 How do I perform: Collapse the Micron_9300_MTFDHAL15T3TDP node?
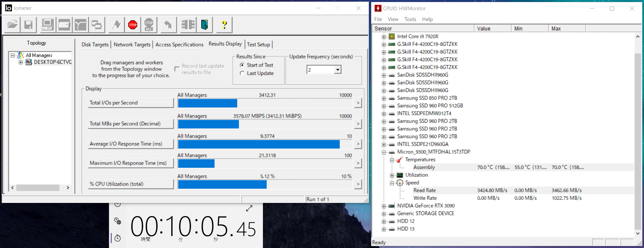pos(384,152)
